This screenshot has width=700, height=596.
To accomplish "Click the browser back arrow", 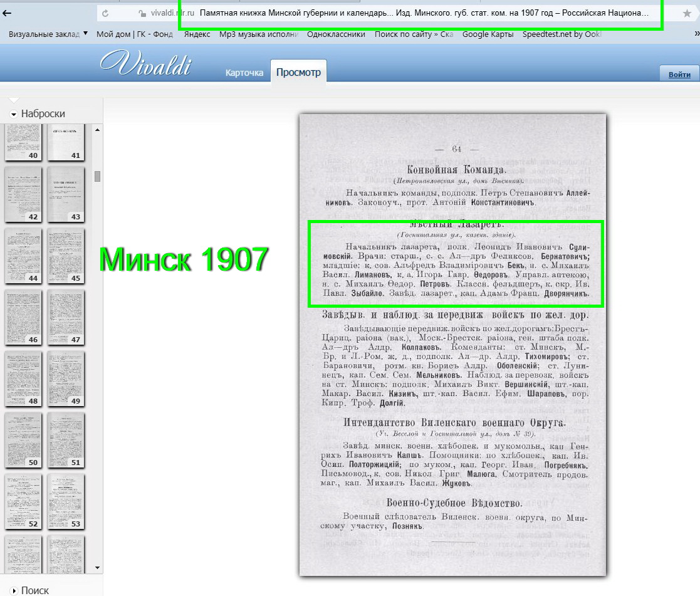I will tap(7, 13).
